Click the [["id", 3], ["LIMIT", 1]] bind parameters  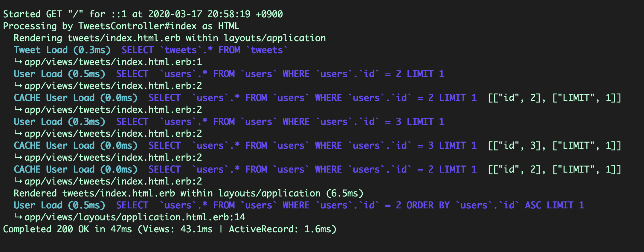[x=554, y=146]
